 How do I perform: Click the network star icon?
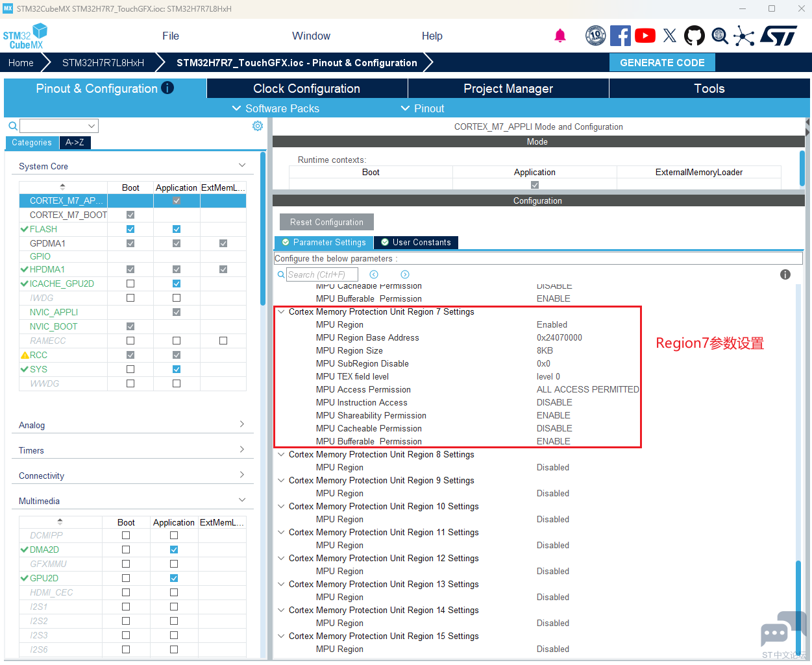pos(744,36)
